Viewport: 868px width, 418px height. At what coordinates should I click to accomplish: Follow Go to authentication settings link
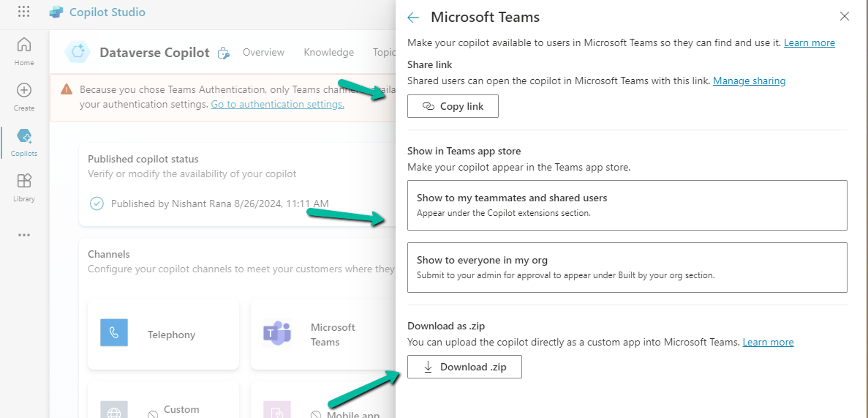[277, 105]
